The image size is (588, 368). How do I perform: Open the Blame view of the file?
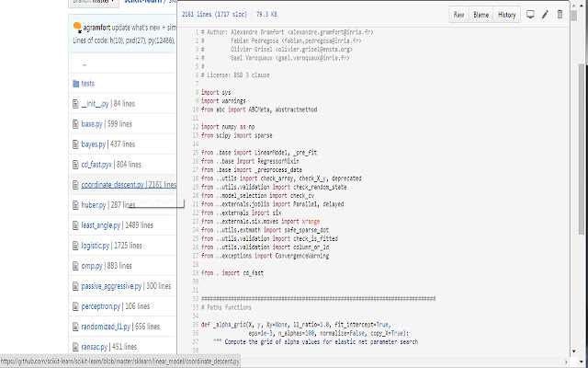pyautogui.click(x=481, y=15)
